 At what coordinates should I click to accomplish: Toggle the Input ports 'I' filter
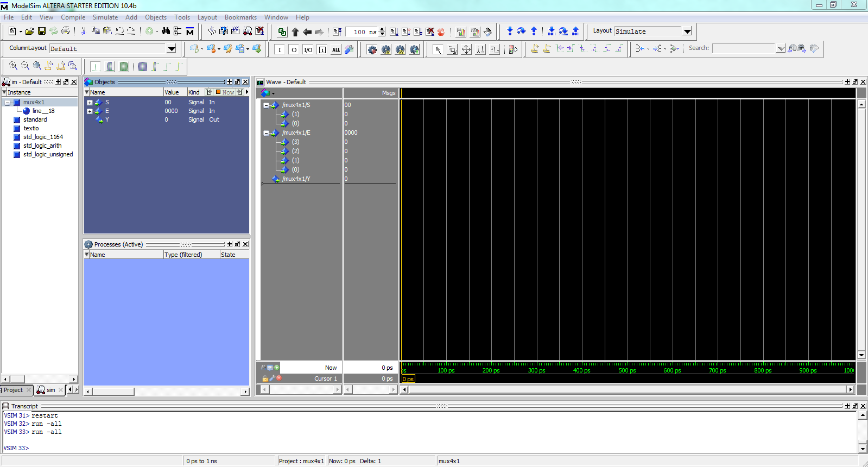280,49
